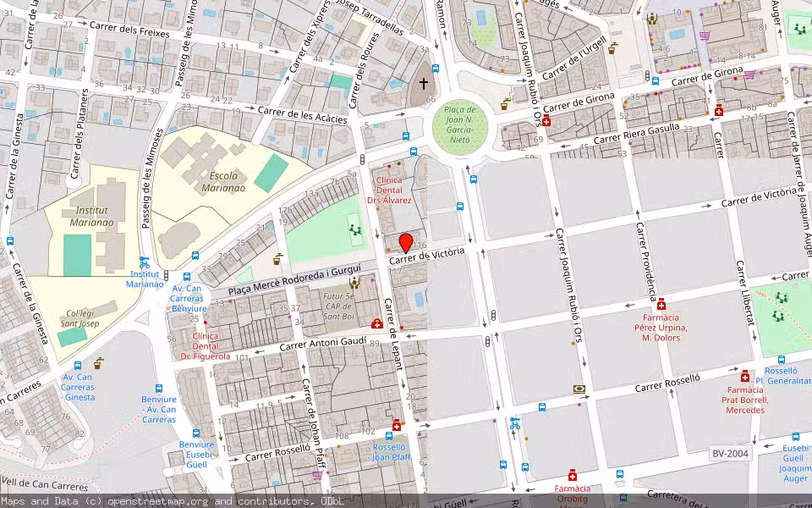This screenshot has width=812, height=508.
Task: Click the bicycle icon above Institut Marianao stop label
Action: [x=145, y=262]
